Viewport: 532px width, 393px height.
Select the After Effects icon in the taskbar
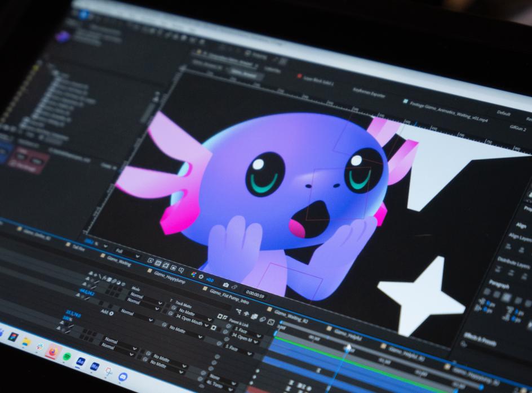pyautogui.click(x=81, y=361)
